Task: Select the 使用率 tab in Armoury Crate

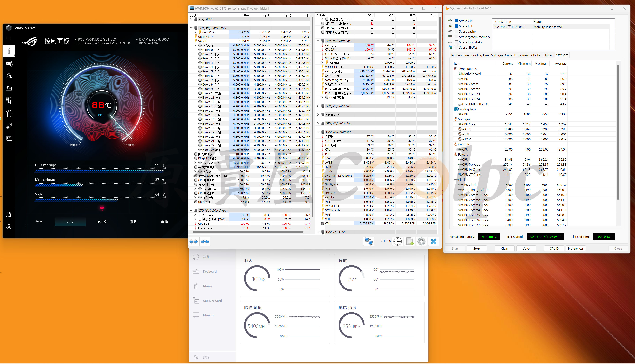Action: click(x=102, y=221)
